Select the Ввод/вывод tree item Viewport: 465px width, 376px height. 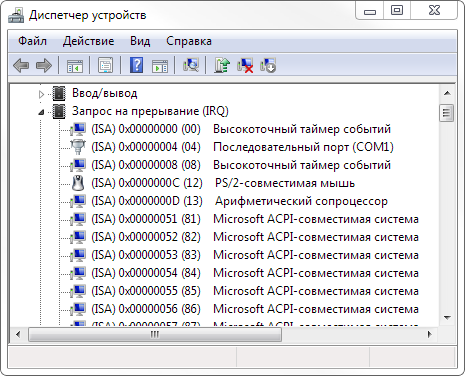coord(105,93)
